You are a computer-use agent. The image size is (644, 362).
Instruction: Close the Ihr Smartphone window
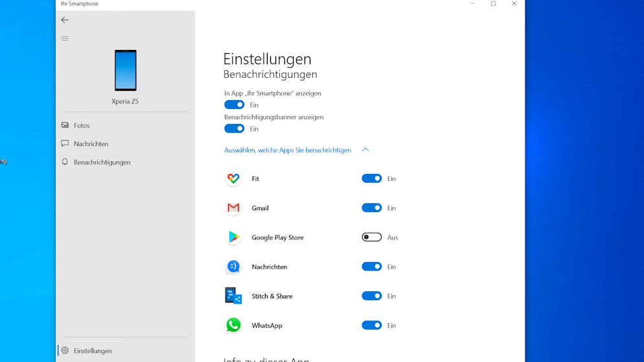pyautogui.click(x=514, y=4)
